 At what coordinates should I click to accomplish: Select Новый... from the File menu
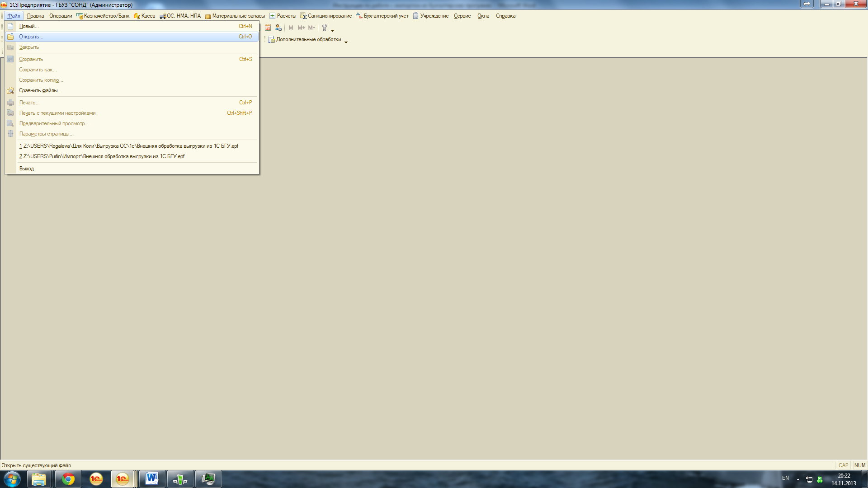tap(28, 26)
